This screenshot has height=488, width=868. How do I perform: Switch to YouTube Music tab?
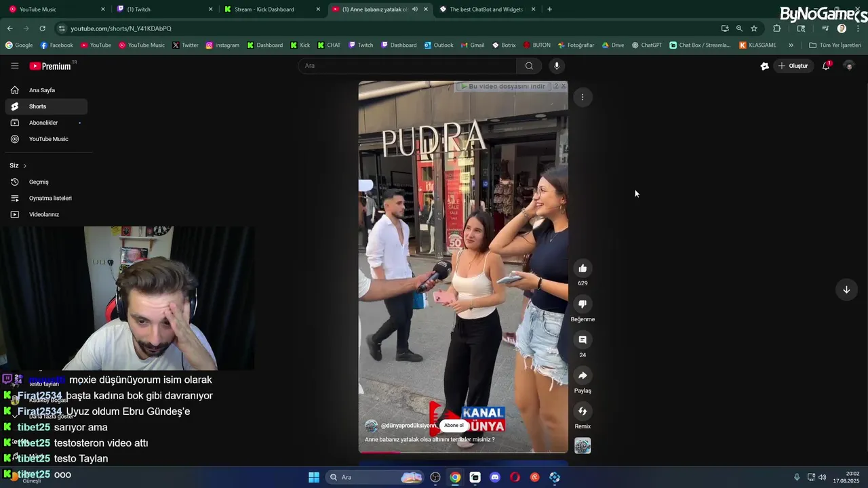57,9
